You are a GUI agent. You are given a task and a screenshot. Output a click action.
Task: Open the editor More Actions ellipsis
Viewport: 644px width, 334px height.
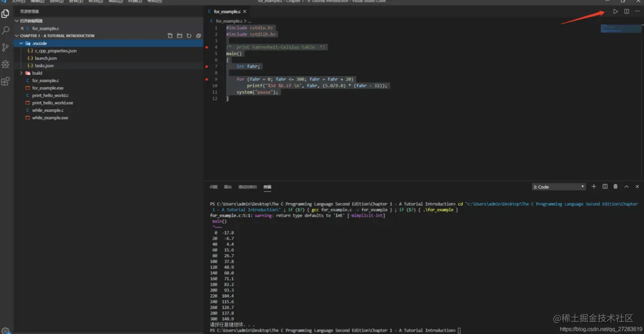pos(637,12)
